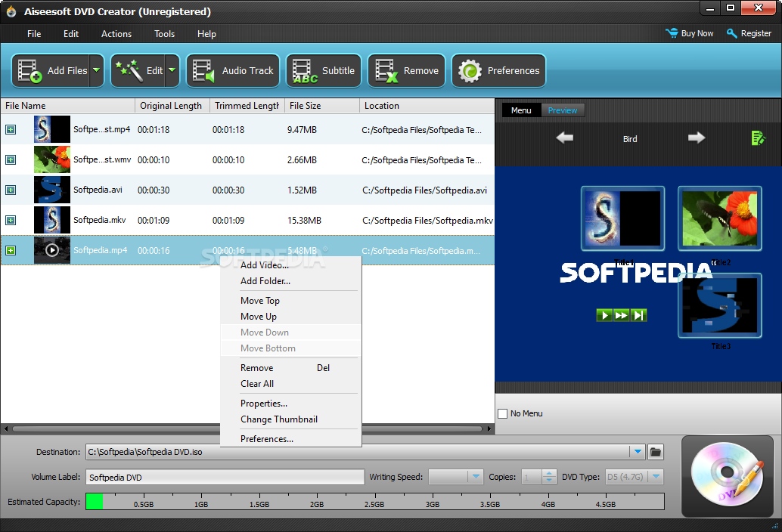Click the Volume Label input field
This screenshot has width=782, height=532.
[225, 477]
